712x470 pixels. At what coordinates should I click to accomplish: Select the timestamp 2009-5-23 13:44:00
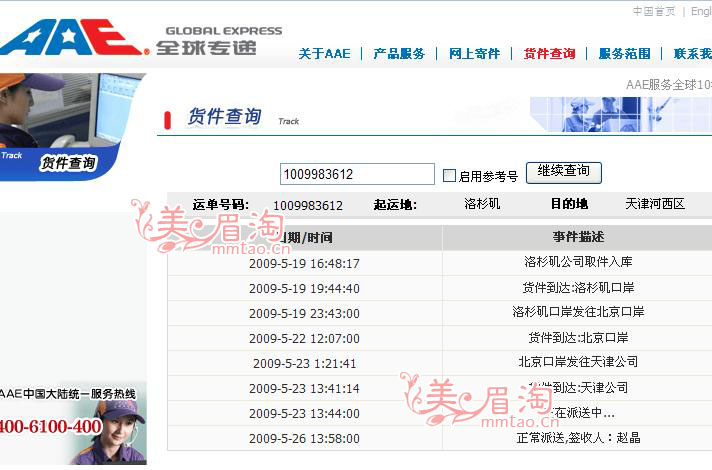pos(304,414)
